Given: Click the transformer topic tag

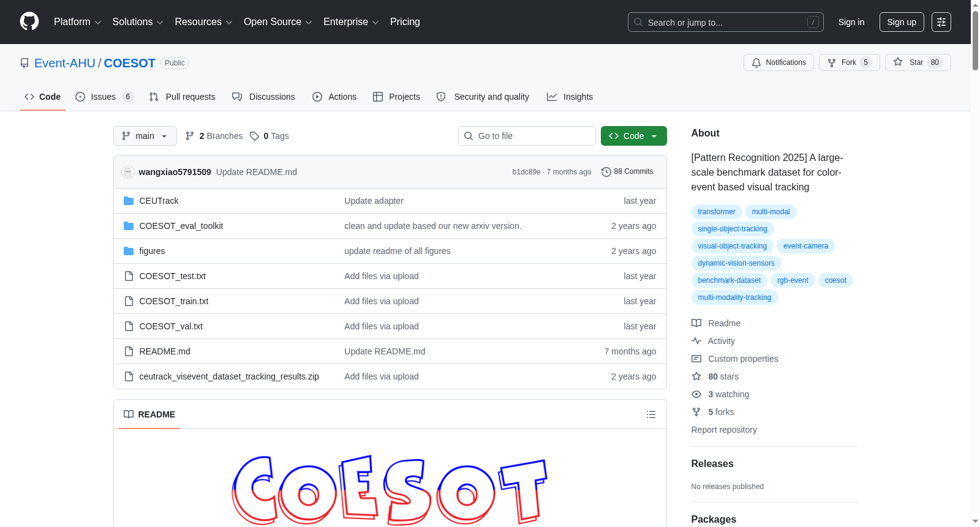Looking at the screenshot, I should coord(717,212).
